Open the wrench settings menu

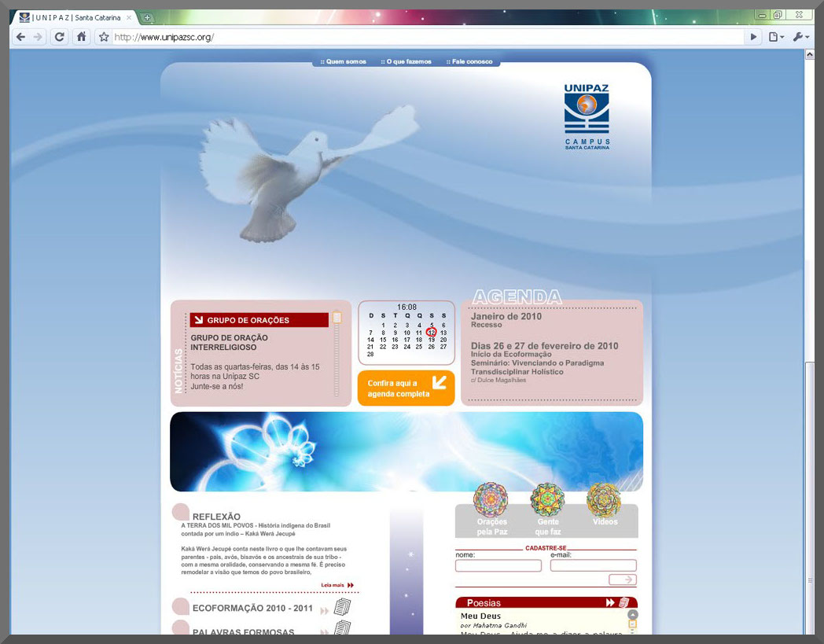pos(801,37)
